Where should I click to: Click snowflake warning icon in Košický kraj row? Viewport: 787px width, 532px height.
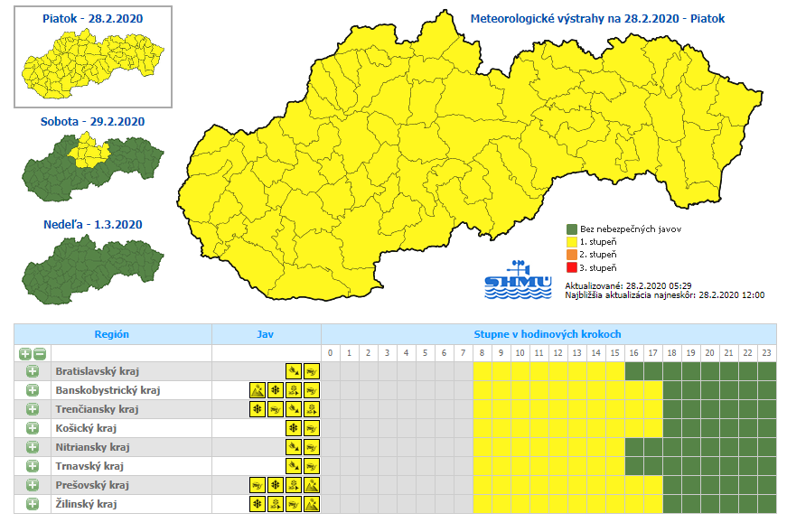pos(294,428)
